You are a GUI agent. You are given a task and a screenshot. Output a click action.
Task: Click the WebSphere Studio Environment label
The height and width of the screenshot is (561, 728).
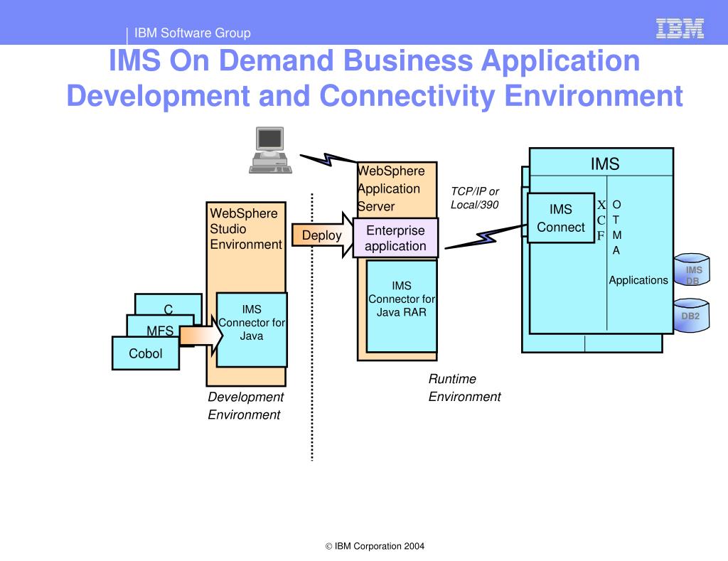pos(245,228)
